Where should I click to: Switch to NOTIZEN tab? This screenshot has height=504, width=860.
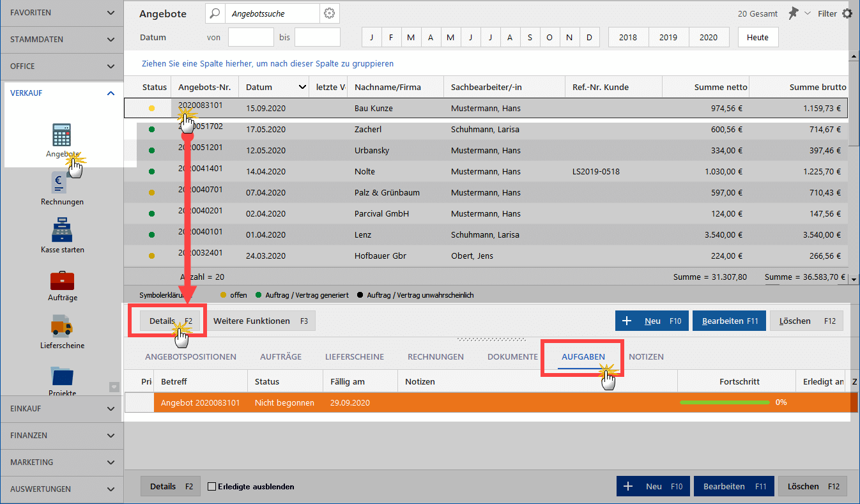(646, 356)
